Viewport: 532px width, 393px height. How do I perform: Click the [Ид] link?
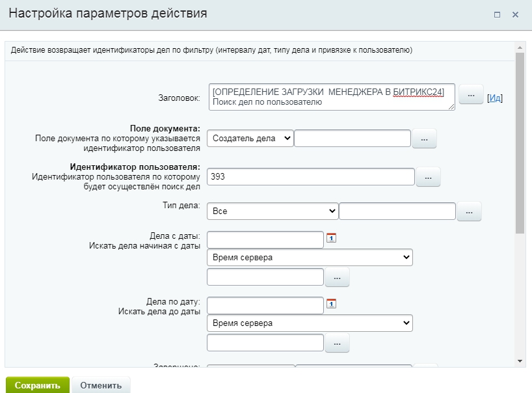pos(495,98)
